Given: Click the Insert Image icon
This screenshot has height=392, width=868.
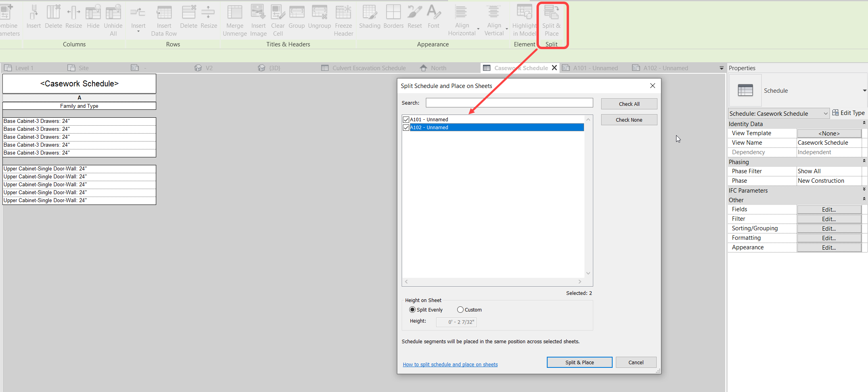Looking at the screenshot, I should click(x=258, y=18).
